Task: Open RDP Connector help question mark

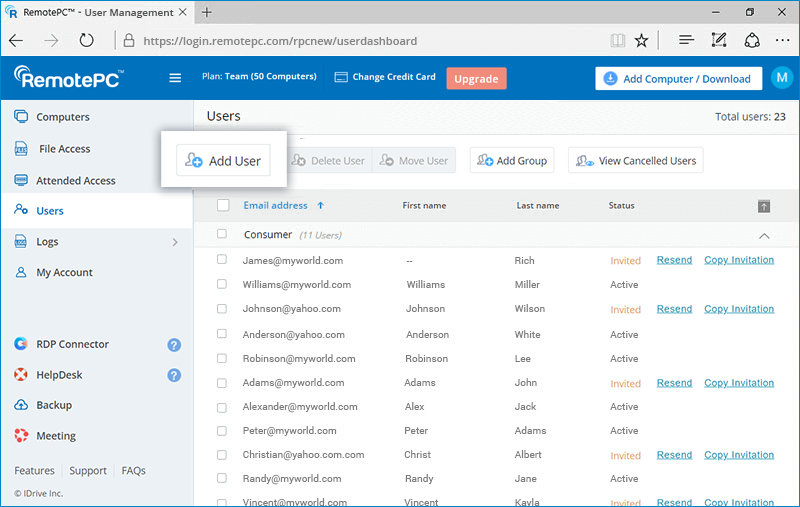Action: point(174,345)
